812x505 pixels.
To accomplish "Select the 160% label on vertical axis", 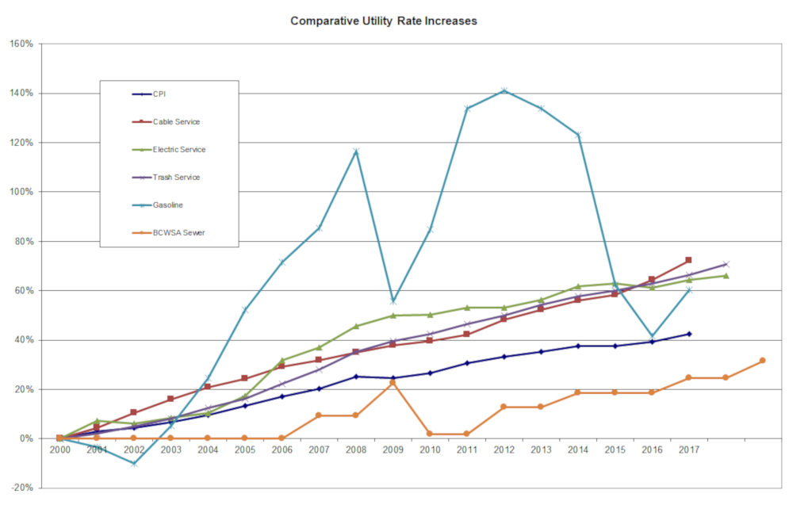I will pos(21,44).
